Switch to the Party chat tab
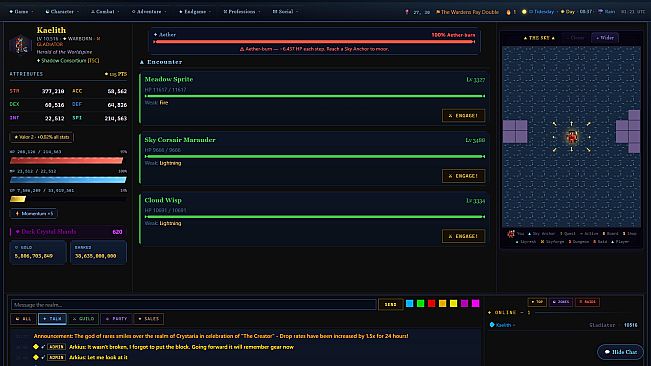 tap(116, 319)
